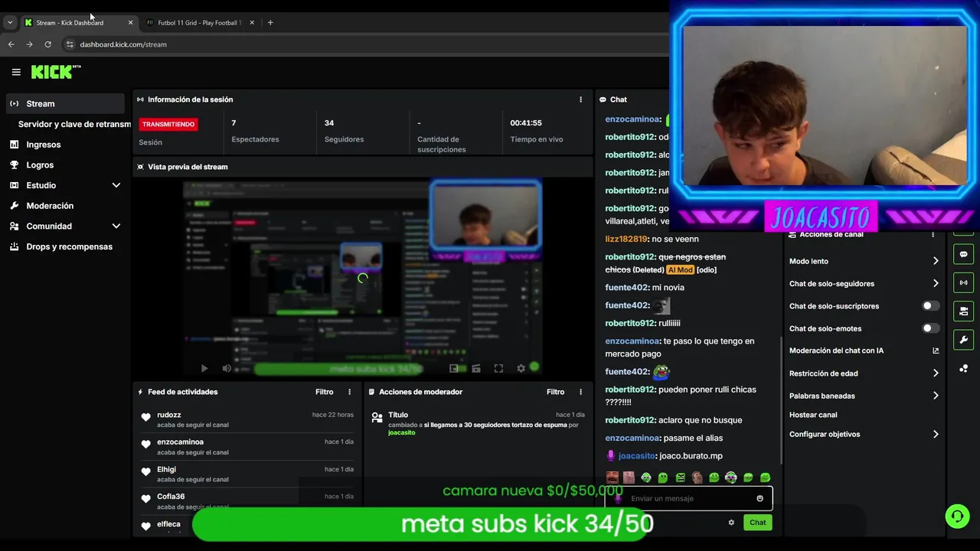Viewport: 980px width, 551px height.
Task: Open Filtro in Feed de actividades
Action: point(325,392)
